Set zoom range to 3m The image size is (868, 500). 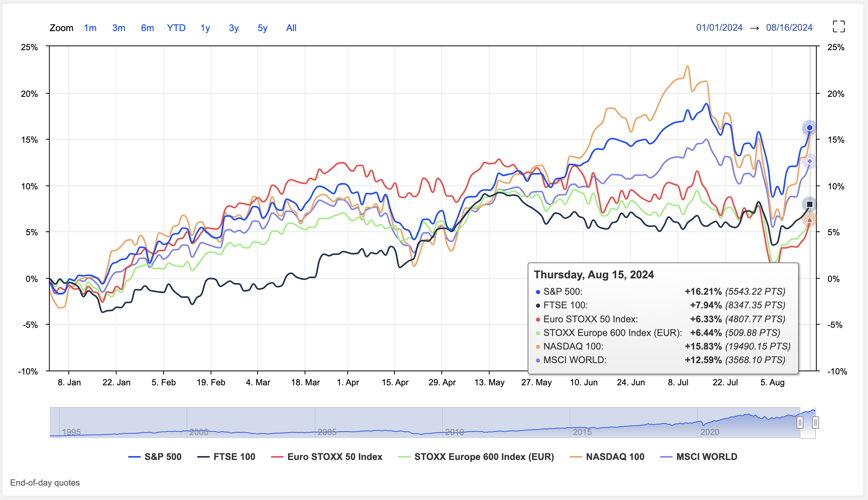click(x=119, y=28)
